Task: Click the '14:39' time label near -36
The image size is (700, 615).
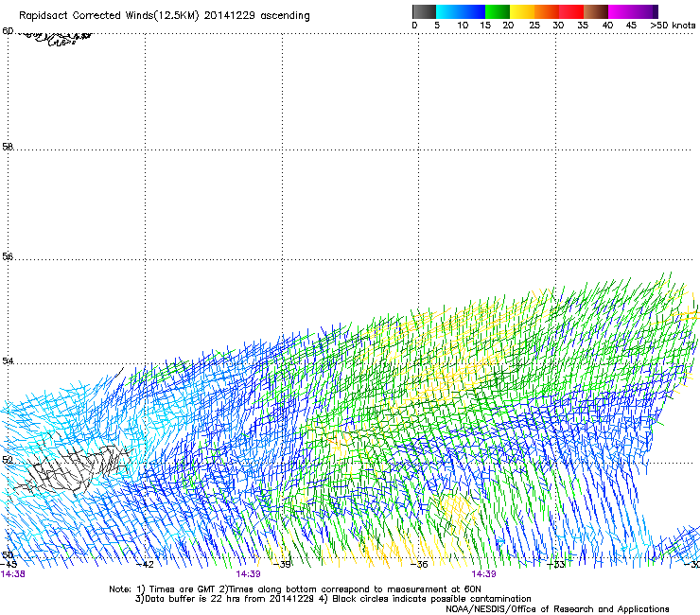Action: (x=484, y=574)
